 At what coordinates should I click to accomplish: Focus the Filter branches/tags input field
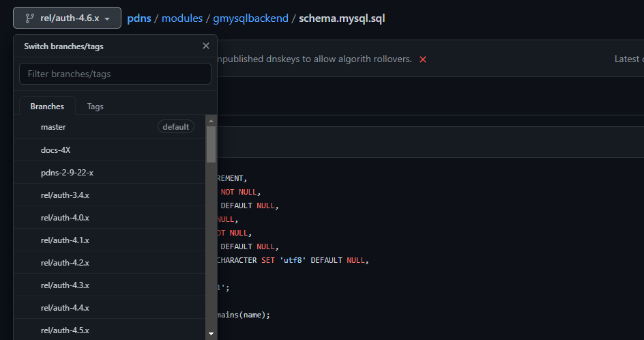point(115,74)
